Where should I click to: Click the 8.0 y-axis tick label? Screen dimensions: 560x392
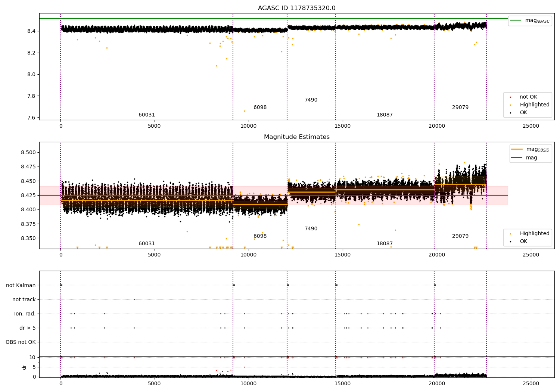pyautogui.click(x=31, y=74)
